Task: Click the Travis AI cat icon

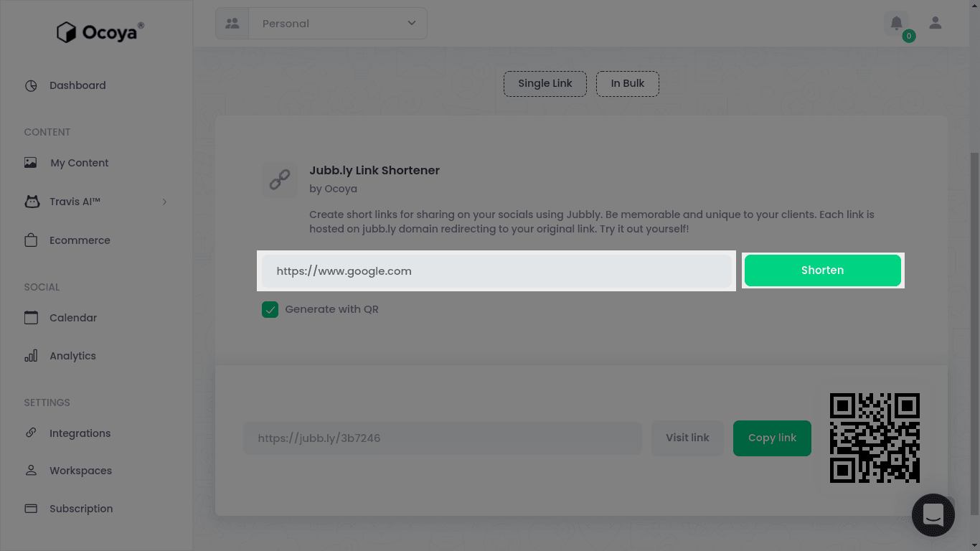Action: [x=32, y=202]
